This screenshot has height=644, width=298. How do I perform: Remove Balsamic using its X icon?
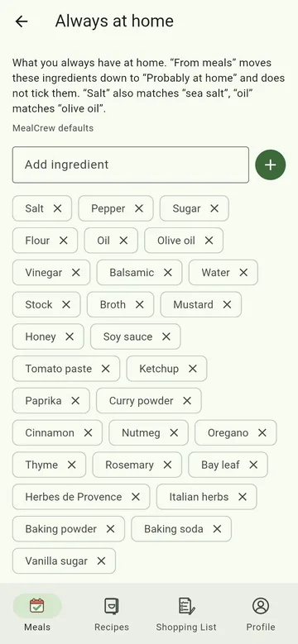(168, 273)
